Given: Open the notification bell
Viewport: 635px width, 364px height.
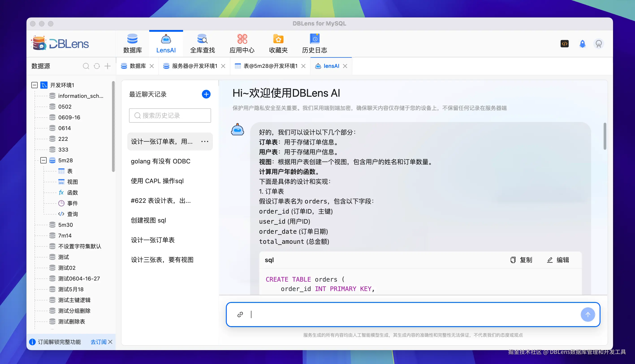Looking at the screenshot, I should 582,44.
